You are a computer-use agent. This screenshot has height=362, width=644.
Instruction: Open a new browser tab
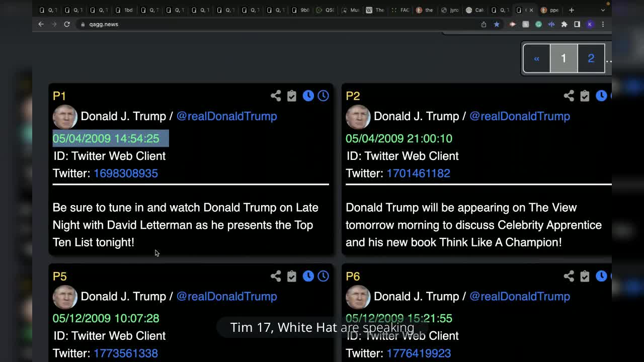point(572,10)
